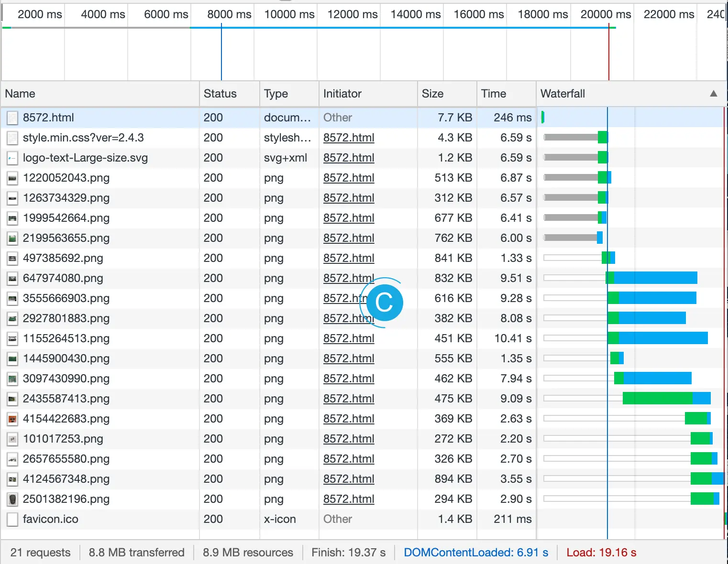Image resolution: width=728 pixels, height=564 pixels.
Task: Sort requests by the Status column
Action: coord(230,94)
